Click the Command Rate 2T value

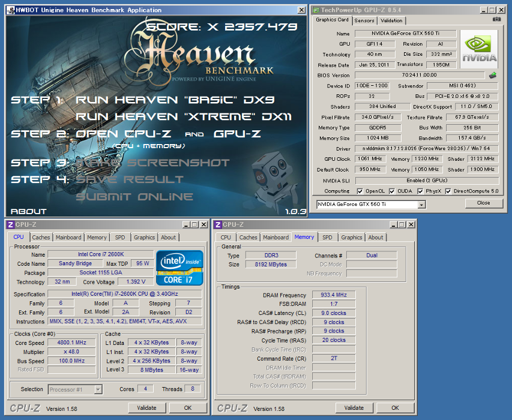pyautogui.click(x=333, y=358)
